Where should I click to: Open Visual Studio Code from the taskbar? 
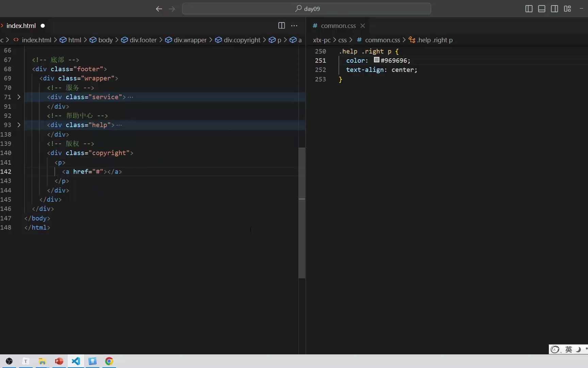pos(76,361)
